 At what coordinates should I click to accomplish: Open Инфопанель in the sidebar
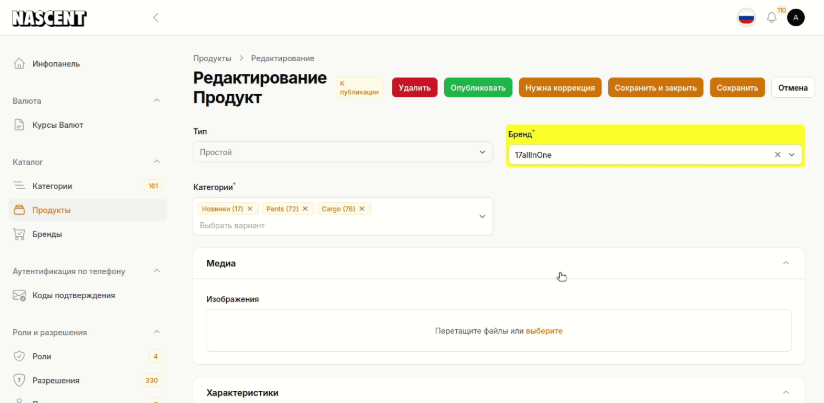56,64
